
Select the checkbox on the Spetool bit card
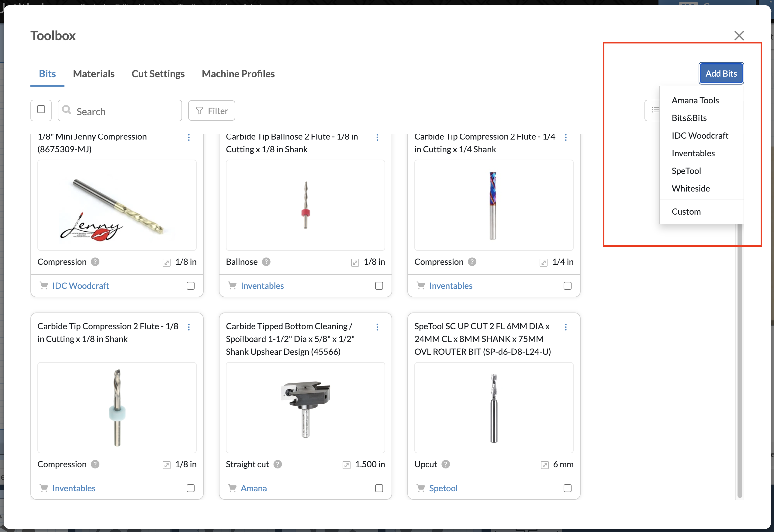568,488
